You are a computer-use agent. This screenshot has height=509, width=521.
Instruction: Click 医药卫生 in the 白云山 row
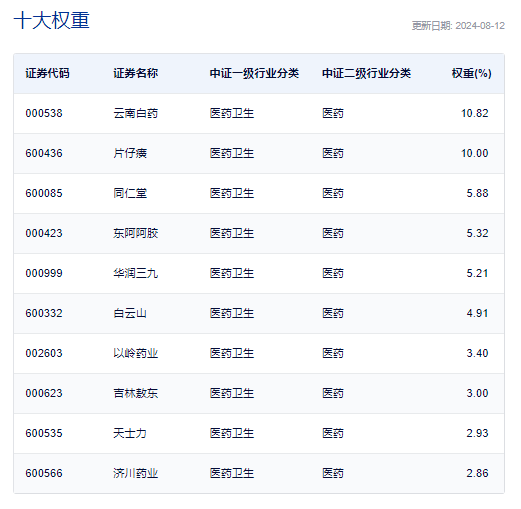pos(232,313)
